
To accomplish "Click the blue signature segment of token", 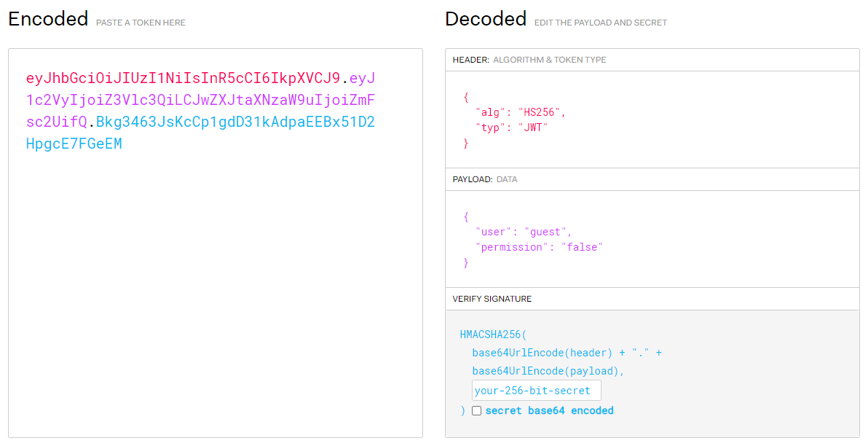I will (x=200, y=133).
